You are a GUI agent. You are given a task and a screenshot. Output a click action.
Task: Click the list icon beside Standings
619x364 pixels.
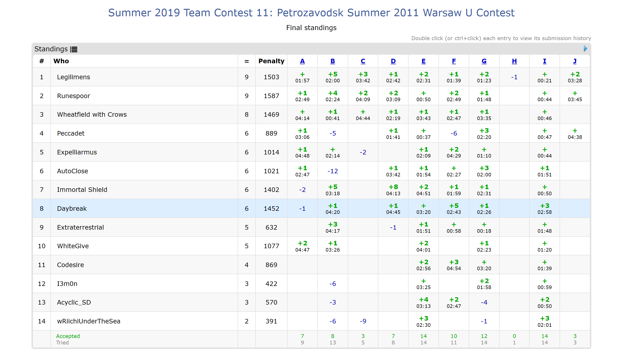point(74,49)
